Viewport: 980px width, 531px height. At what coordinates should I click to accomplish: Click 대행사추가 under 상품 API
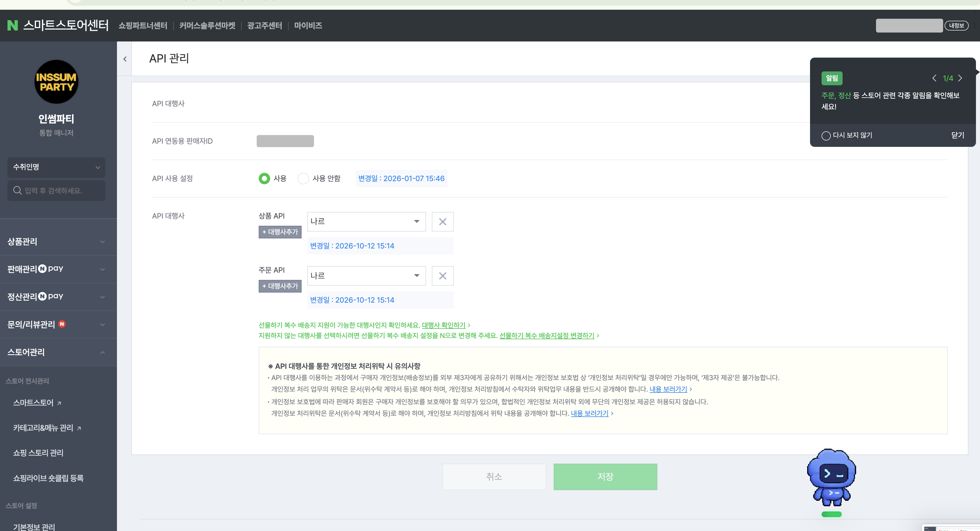[x=280, y=232]
